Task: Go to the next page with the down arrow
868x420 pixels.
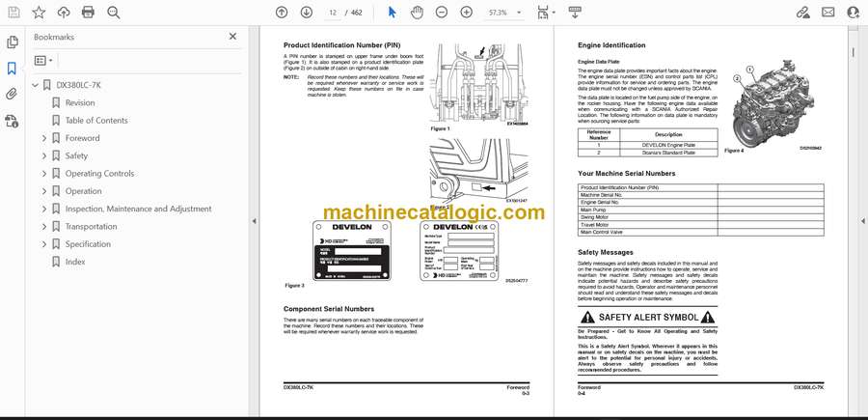Action: point(306,13)
